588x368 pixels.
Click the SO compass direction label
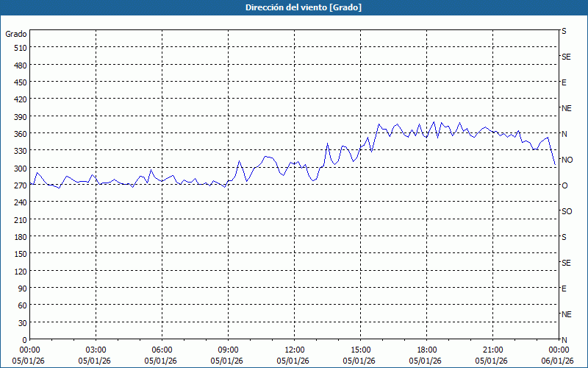(x=567, y=211)
